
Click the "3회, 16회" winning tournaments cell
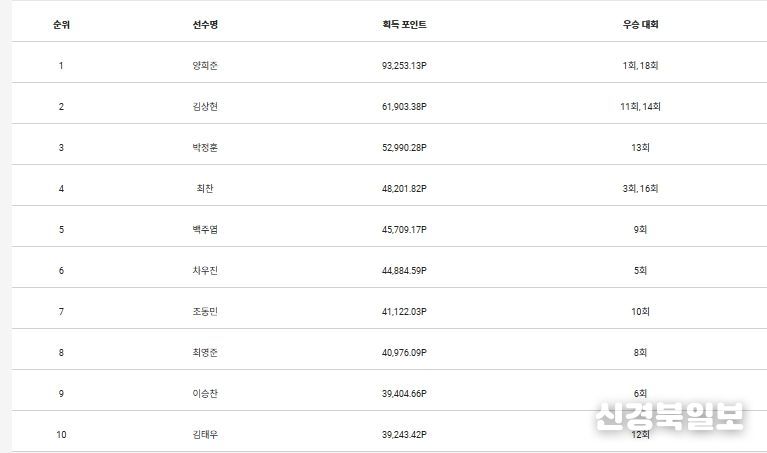(640, 188)
